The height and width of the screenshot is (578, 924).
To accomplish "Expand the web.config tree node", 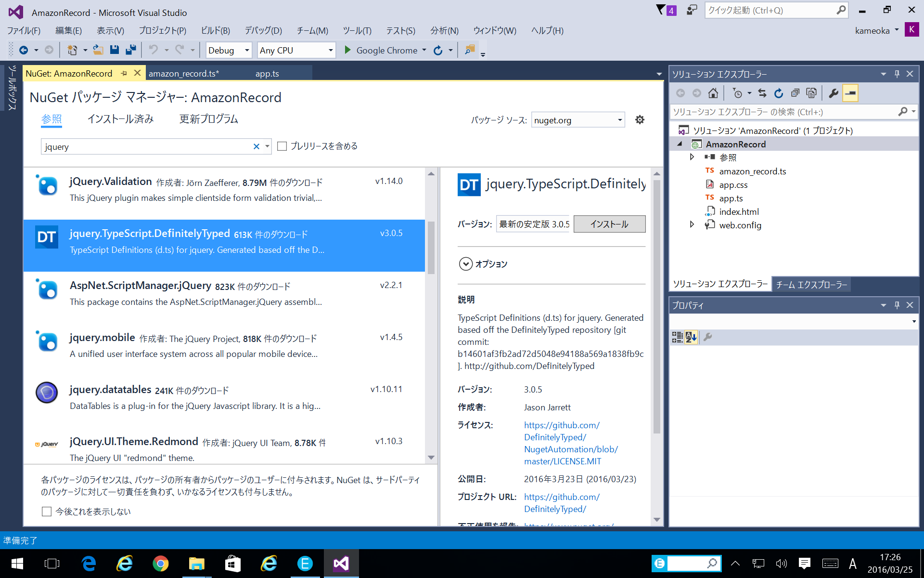I will 692,224.
